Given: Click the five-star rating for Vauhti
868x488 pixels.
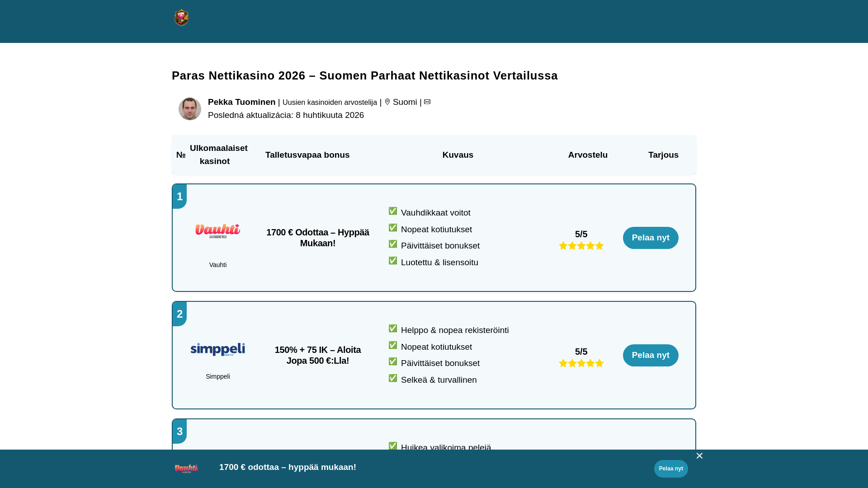Looking at the screenshot, I should pos(581,246).
